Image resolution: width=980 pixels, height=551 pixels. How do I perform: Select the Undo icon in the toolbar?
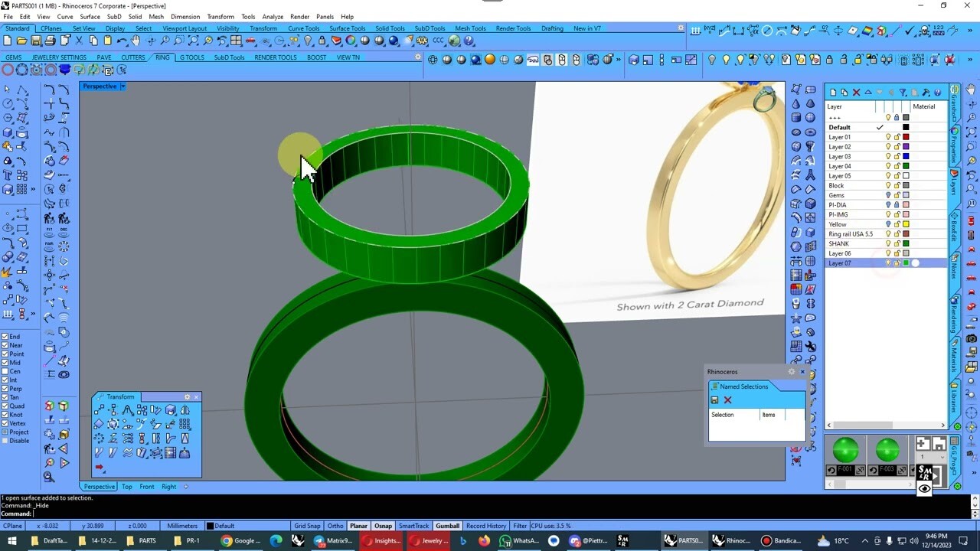pos(122,41)
